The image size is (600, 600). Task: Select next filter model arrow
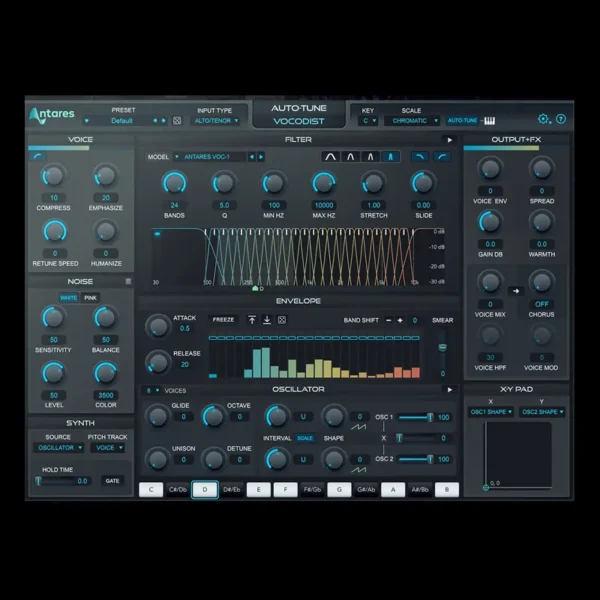point(261,157)
